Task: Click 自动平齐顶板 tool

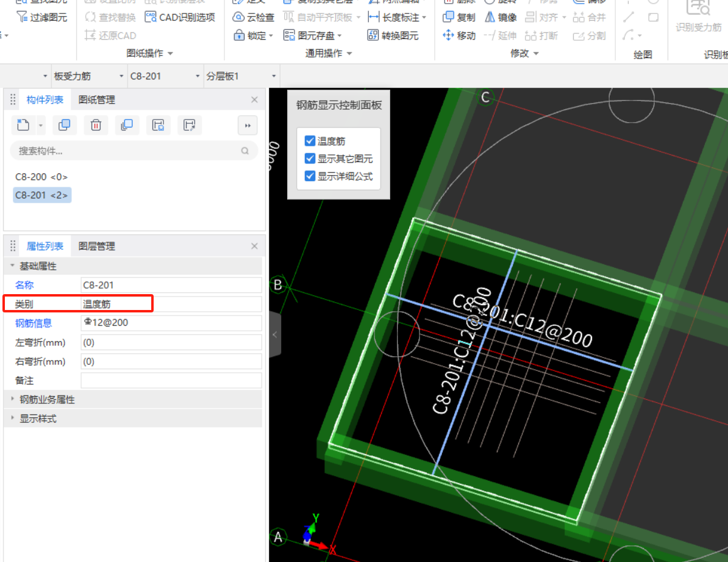Action: tap(321, 17)
